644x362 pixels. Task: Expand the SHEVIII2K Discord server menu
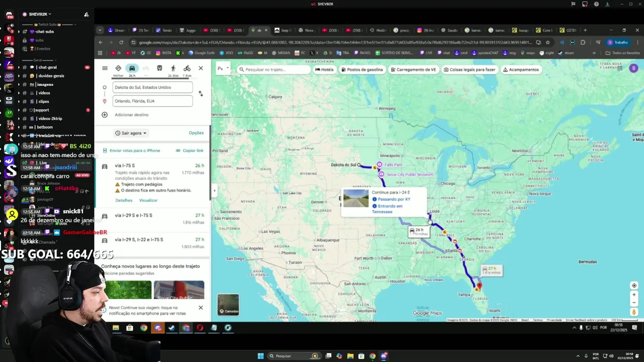(39, 14)
